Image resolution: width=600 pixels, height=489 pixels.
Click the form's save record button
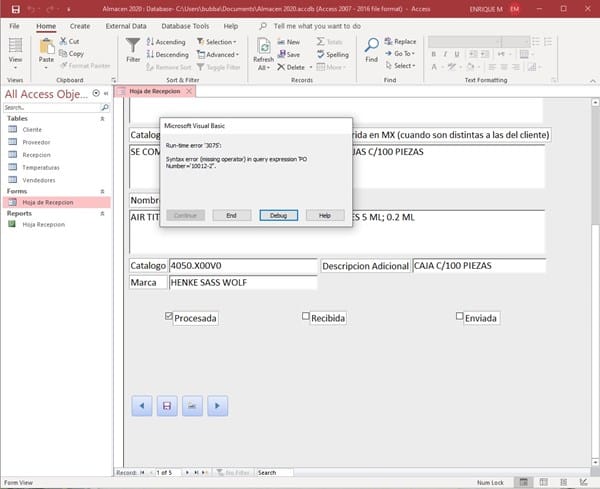pos(167,406)
